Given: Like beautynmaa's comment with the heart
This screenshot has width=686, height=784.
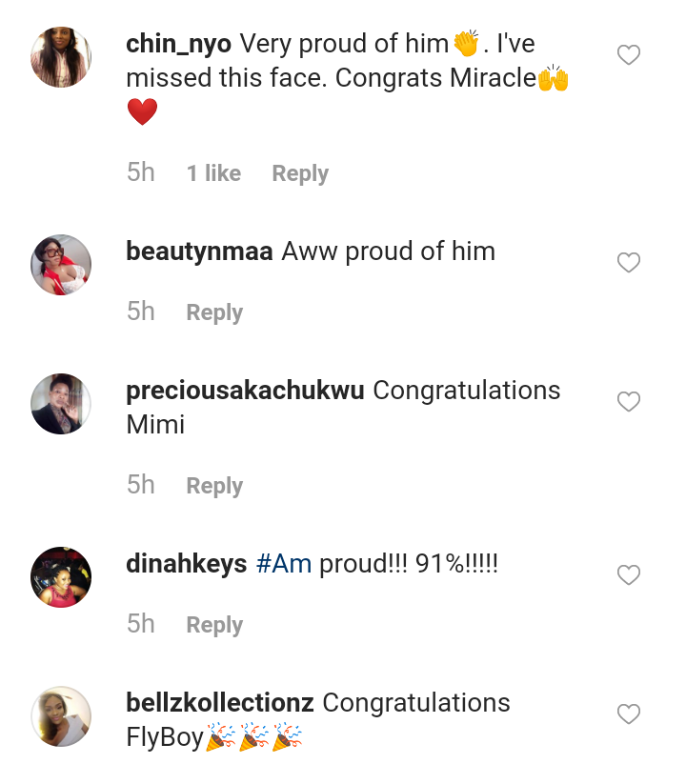Looking at the screenshot, I should (628, 263).
